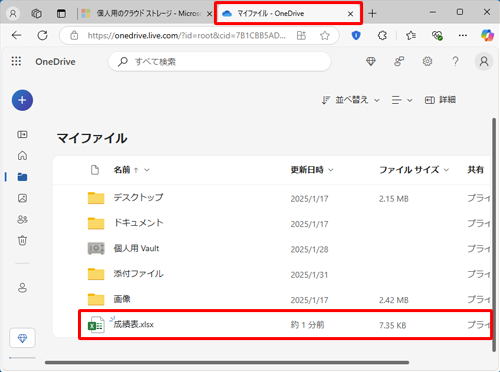Open Recycle bin in sidebar

point(22,240)
